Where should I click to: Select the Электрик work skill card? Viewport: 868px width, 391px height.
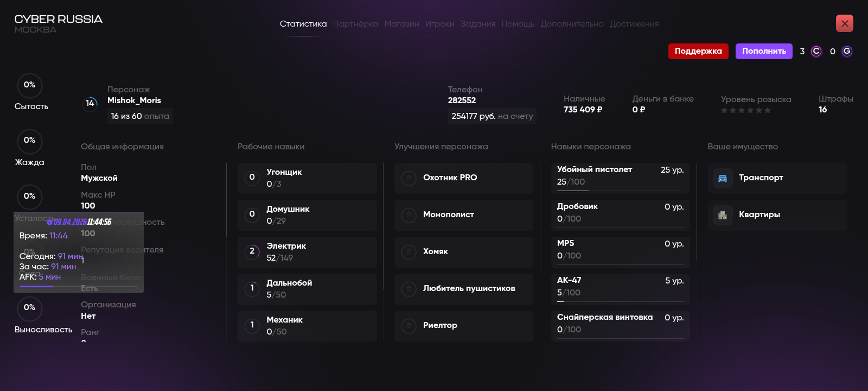click(x=307, y=252)
